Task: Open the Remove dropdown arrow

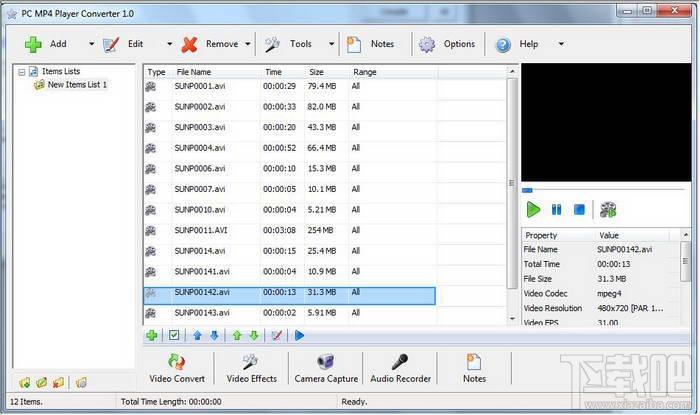Action: pyautogui.click(x=248, y=44)
